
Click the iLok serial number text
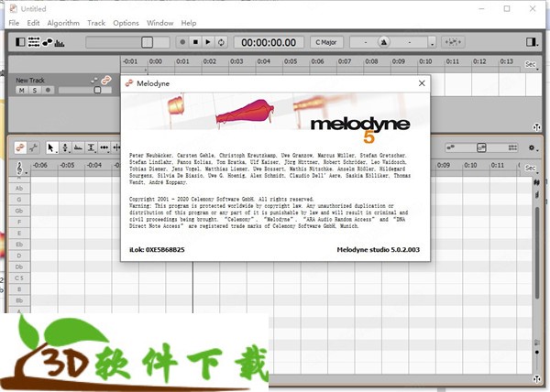157,250
